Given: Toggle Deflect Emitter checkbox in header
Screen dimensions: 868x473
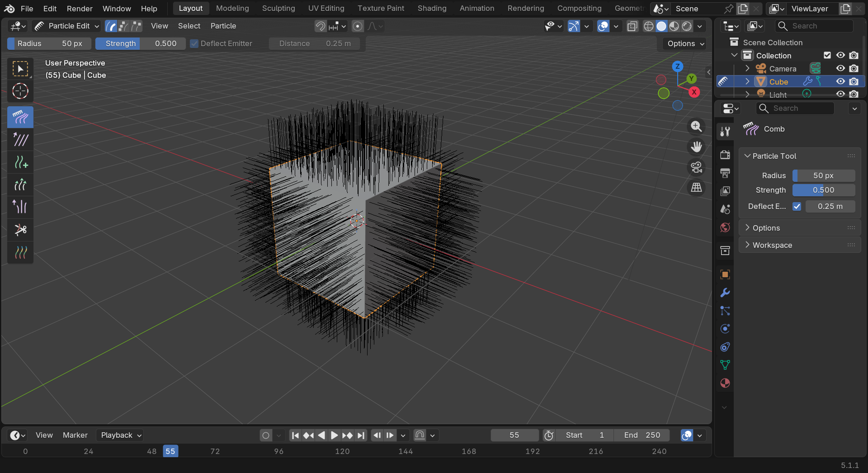Looking at the screenshot, I should [194, 43].
